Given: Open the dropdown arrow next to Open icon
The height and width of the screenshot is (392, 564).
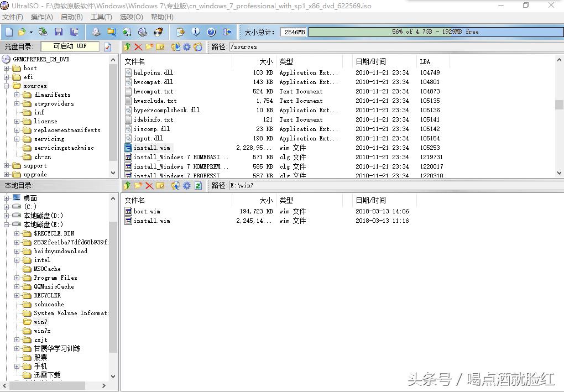Looking at the screenshot, I should pos(30,32).
